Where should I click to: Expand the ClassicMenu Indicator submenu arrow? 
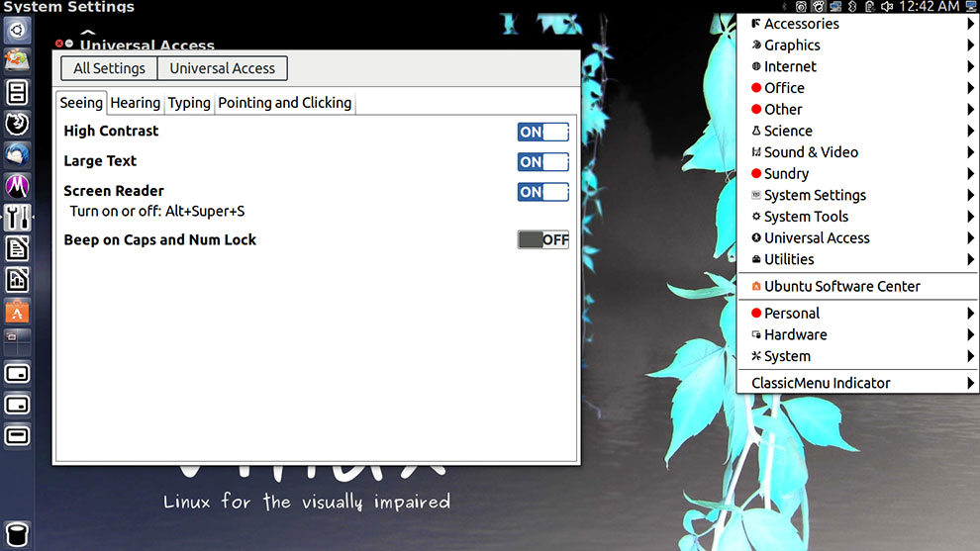tap(970, 383)
